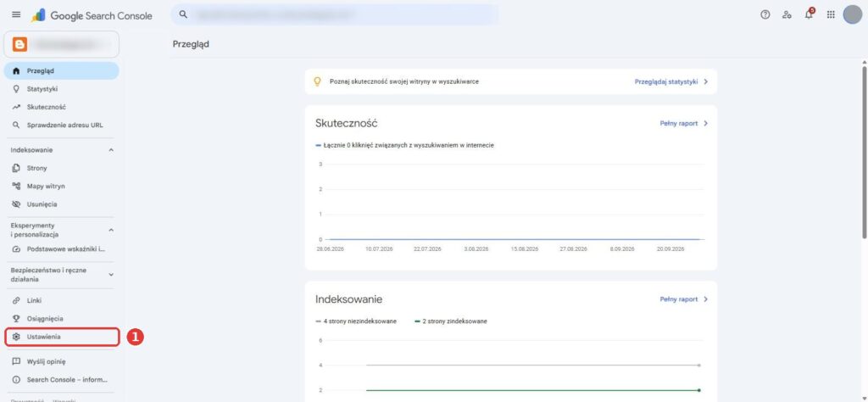
Task: Click the page vertical scrollbar thumb
Action: point(864,153)
